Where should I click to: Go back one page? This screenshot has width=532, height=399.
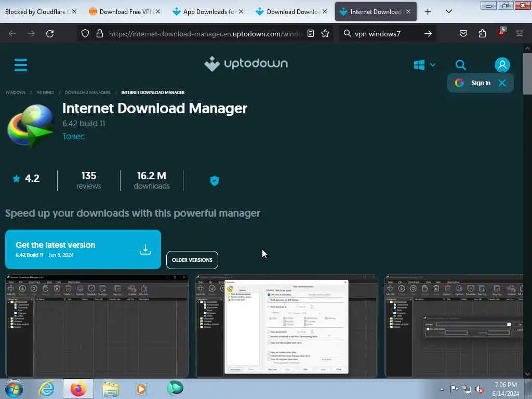coord(12,34)
